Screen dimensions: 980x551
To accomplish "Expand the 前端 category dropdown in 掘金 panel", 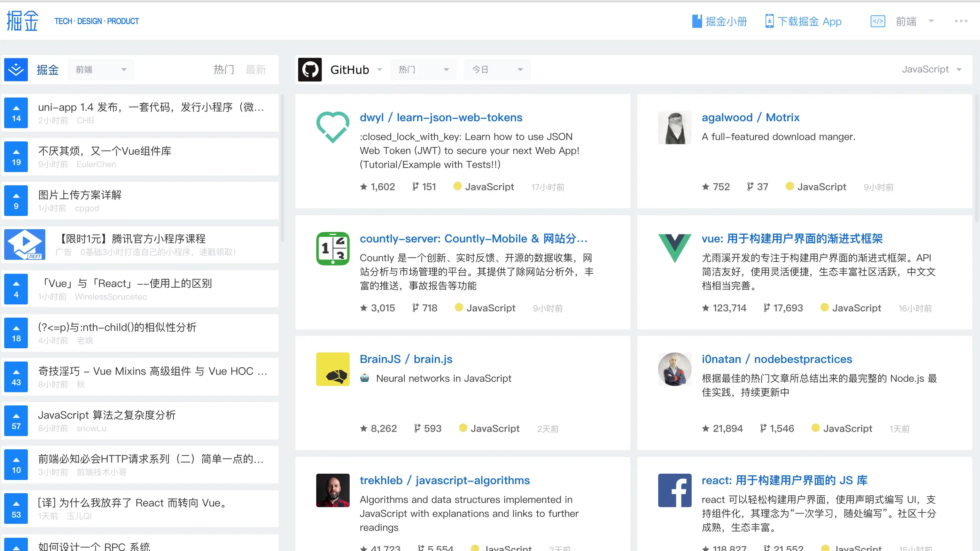I will point(101,70).
